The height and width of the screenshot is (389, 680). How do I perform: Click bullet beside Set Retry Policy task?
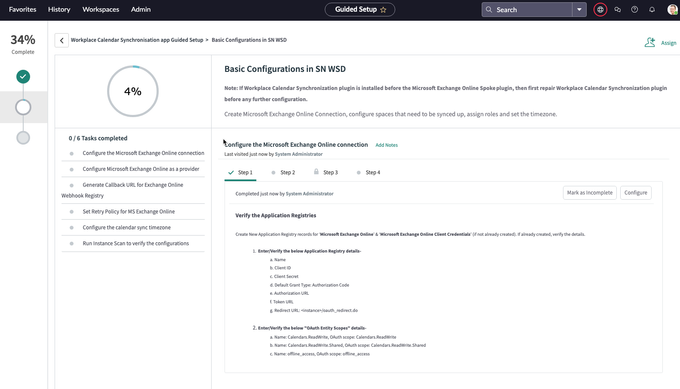(72, 212)
